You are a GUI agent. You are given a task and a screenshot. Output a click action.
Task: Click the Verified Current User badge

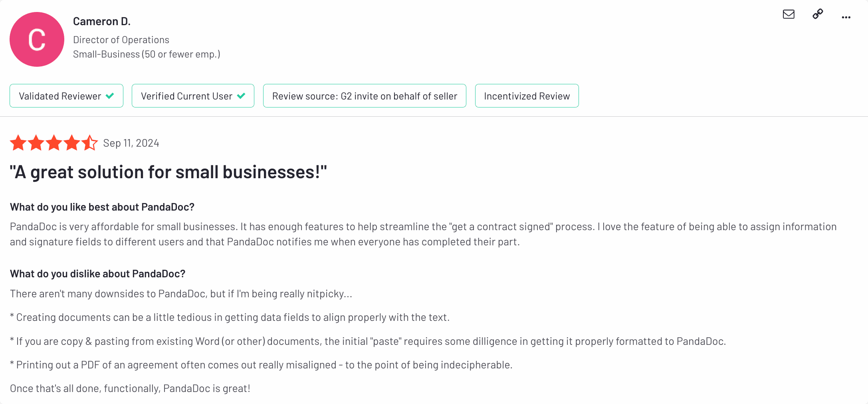pyautogui.click(x=193, y=96)
